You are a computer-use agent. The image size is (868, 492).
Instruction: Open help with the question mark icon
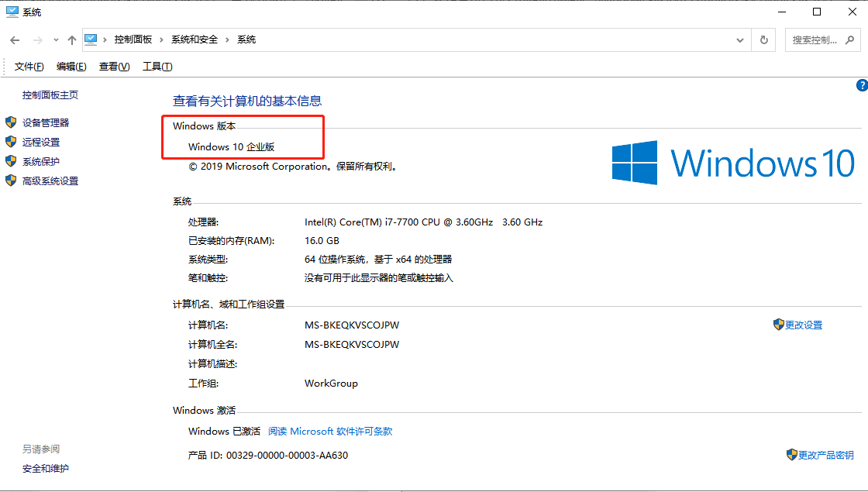(x=863, y=85)
